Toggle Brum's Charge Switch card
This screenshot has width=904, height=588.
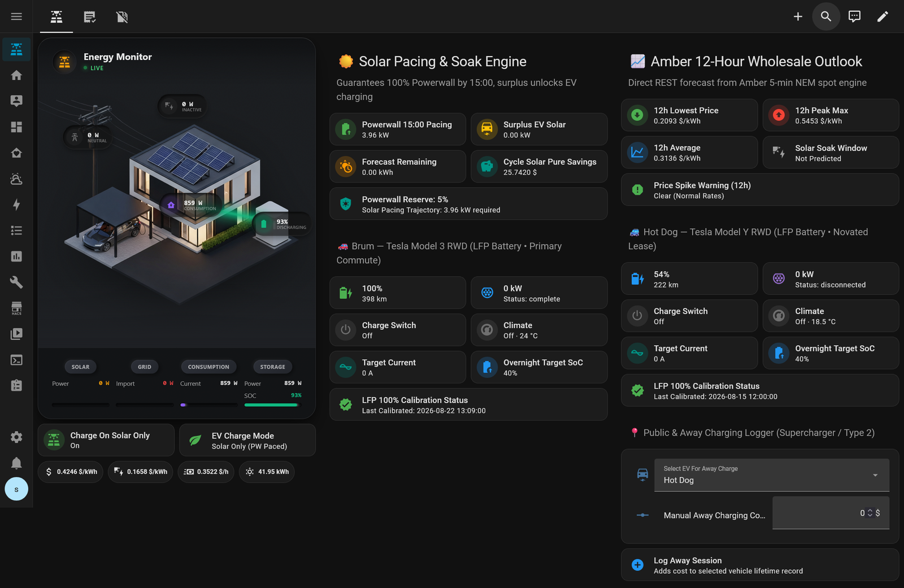[x=398, y=330]
